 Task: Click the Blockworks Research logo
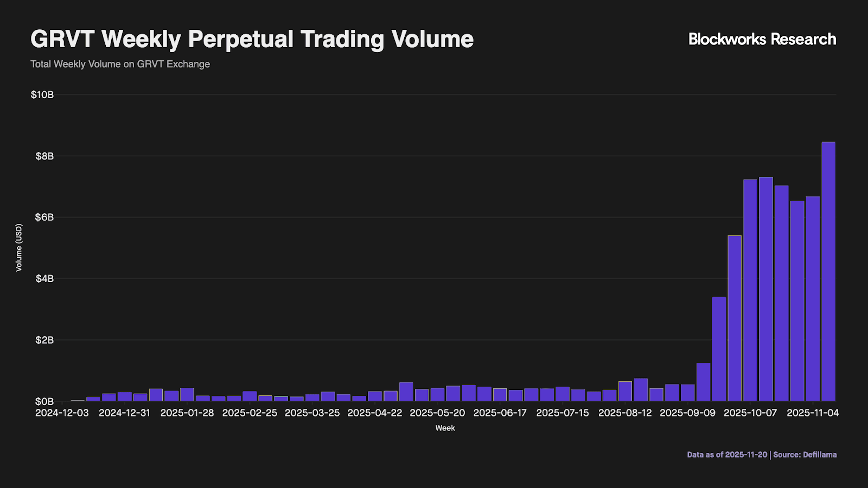(762, 39)
